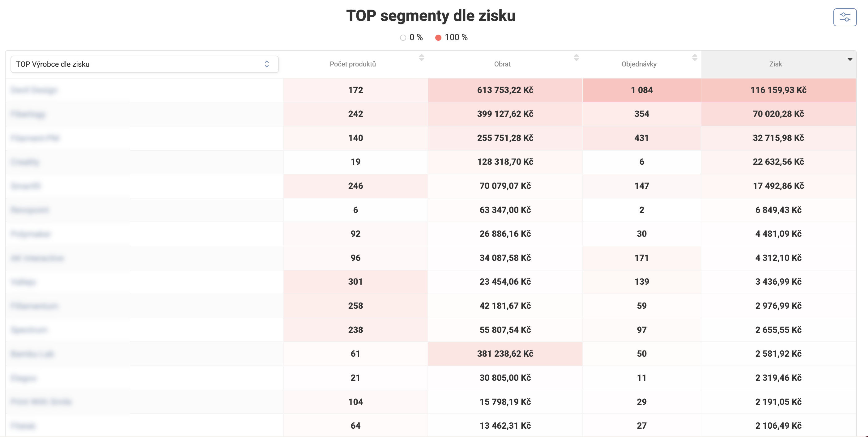The height and width of the screenshot is (437, 868).
Task: Sort table by Počet produktů header
Action: (x=352, y=64)
